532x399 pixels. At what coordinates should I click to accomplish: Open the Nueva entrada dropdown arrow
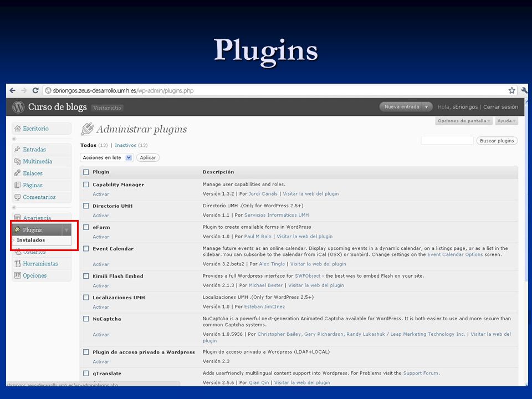pos(427,107)
